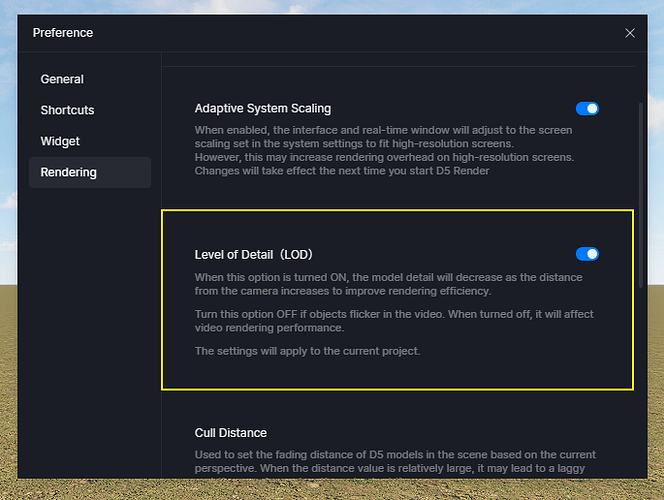664x500 pixels.
Task: Click the Adaptive System Scaling description text
Action: pos(384,150)
